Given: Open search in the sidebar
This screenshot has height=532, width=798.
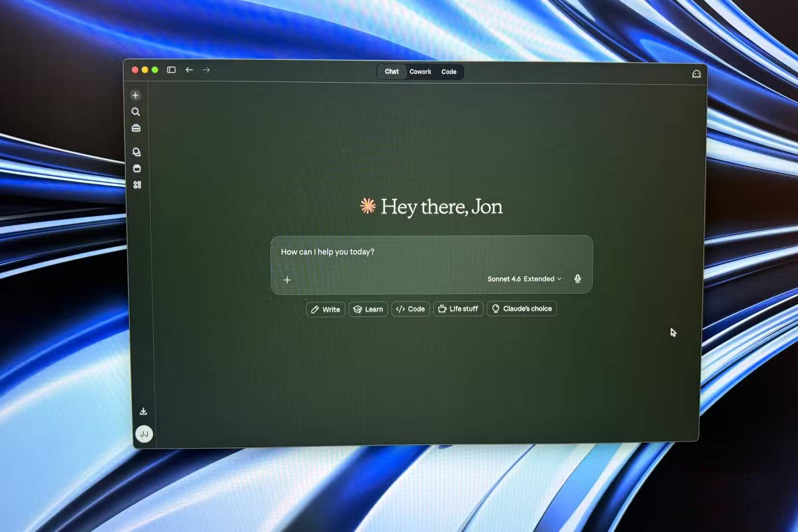Looking at the screenshot, I should click(135, 112).
